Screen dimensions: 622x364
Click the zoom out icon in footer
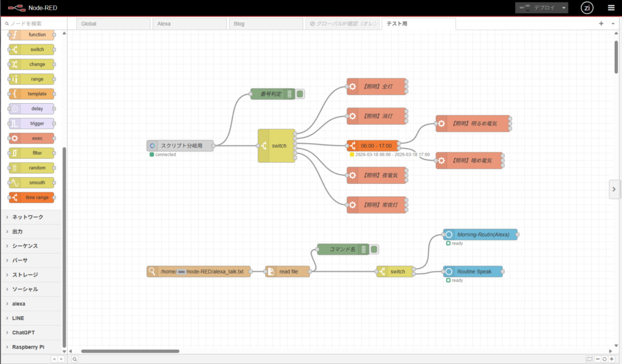(596, 359)
